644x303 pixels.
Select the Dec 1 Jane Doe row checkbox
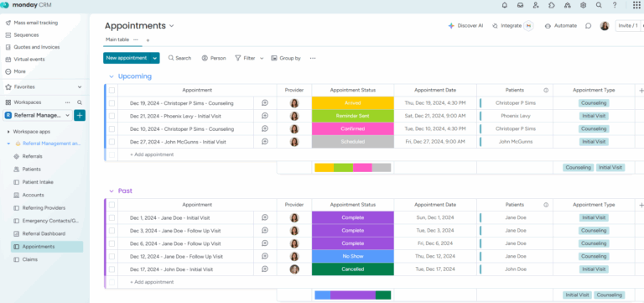pyautogui.click(x=112, y=217)
